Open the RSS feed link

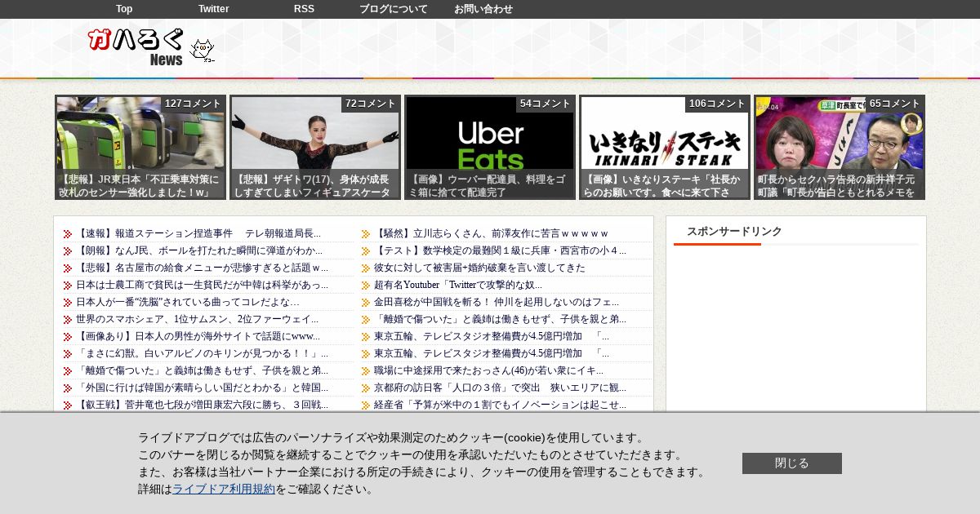pos(304,9)
